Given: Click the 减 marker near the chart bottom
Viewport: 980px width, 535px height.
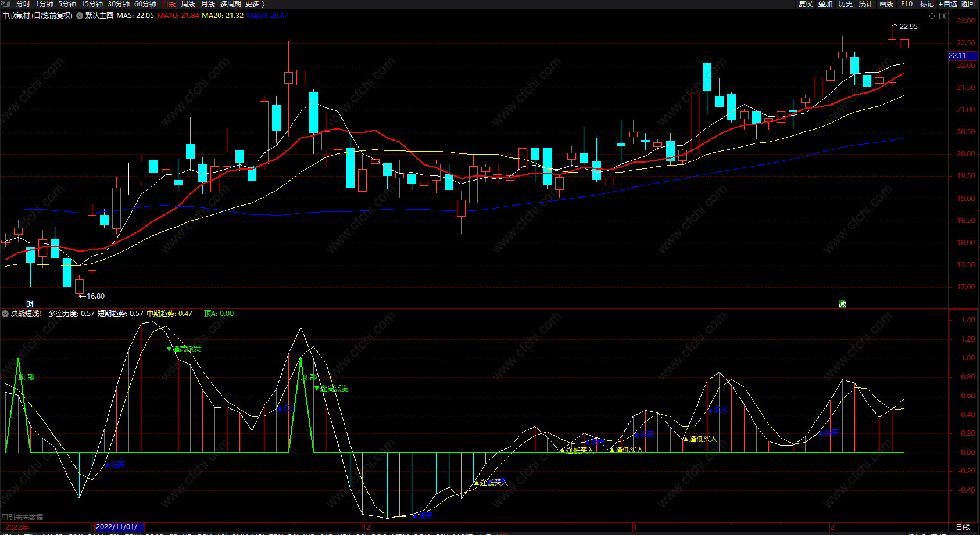Looking at the screenshot, I should [x=842, y=304].
